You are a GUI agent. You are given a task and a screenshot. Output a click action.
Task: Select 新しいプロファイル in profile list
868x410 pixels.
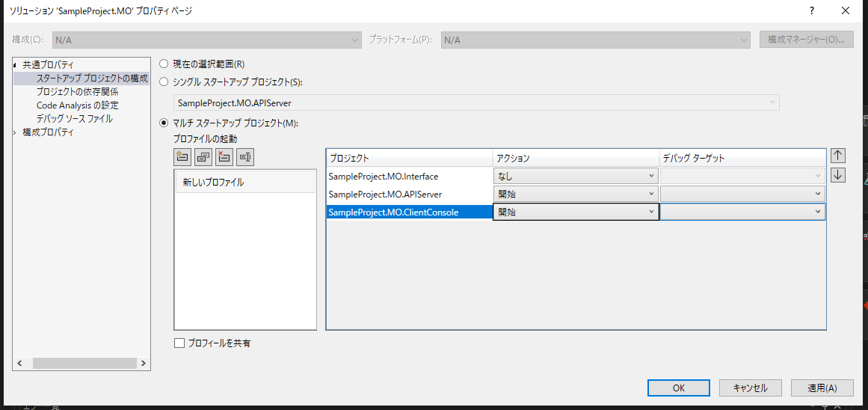pyautogui.click(x=245, y=182)
